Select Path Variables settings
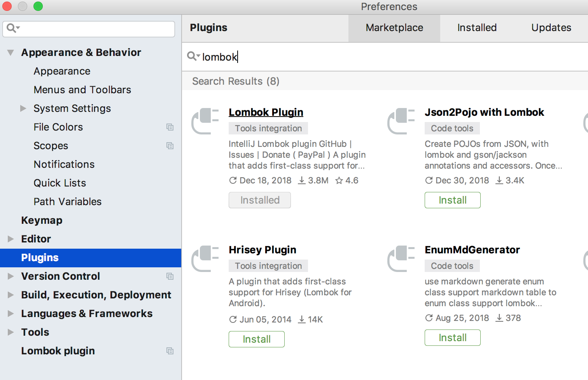Screen dimensions: 588x380 [x=68, y=202]
